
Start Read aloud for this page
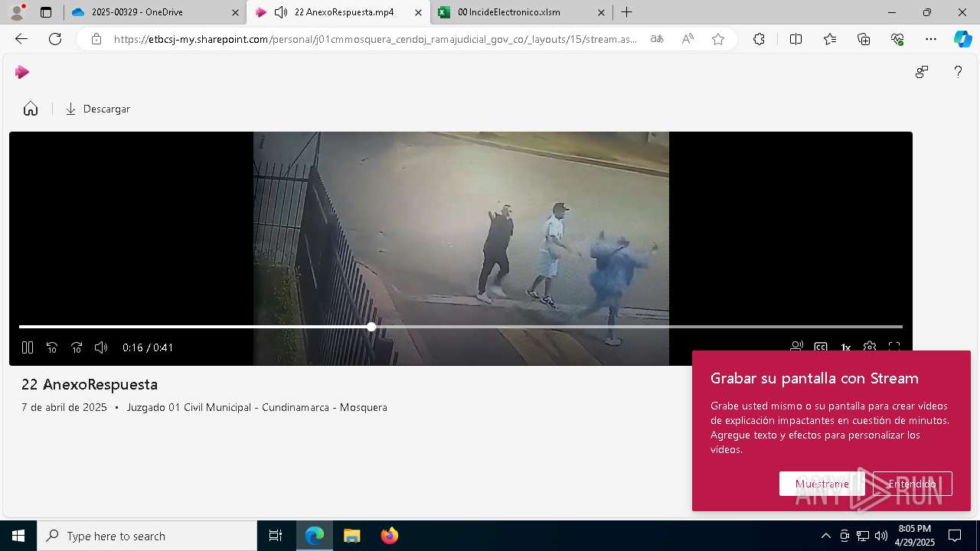(x=688, y=39)
